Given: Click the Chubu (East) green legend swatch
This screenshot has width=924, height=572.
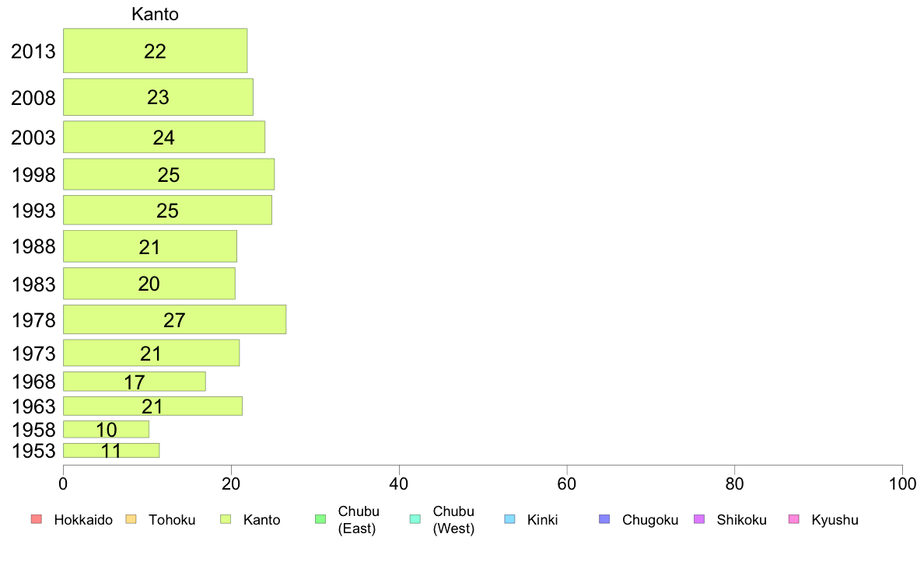Looking at the screenshot, I should (x=320, y=519).
